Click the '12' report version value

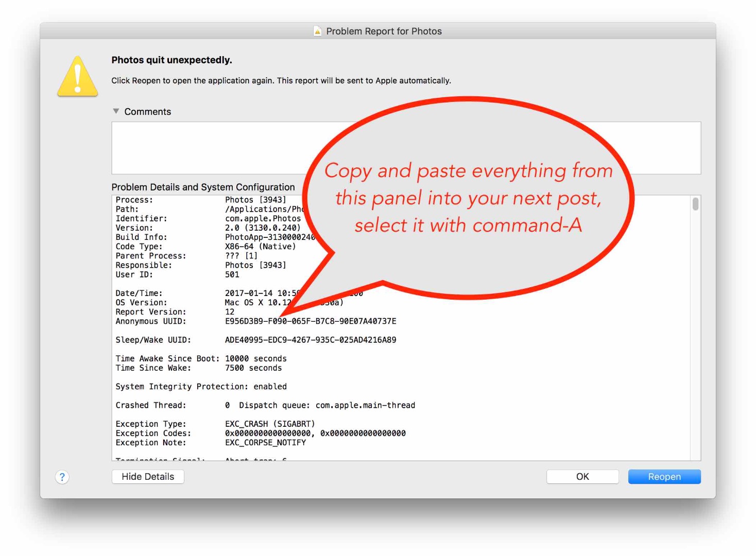tap(230, 312)
